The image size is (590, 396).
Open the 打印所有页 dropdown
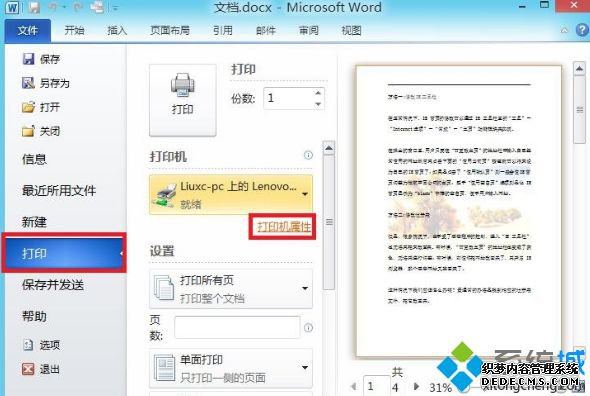[231, 289]
